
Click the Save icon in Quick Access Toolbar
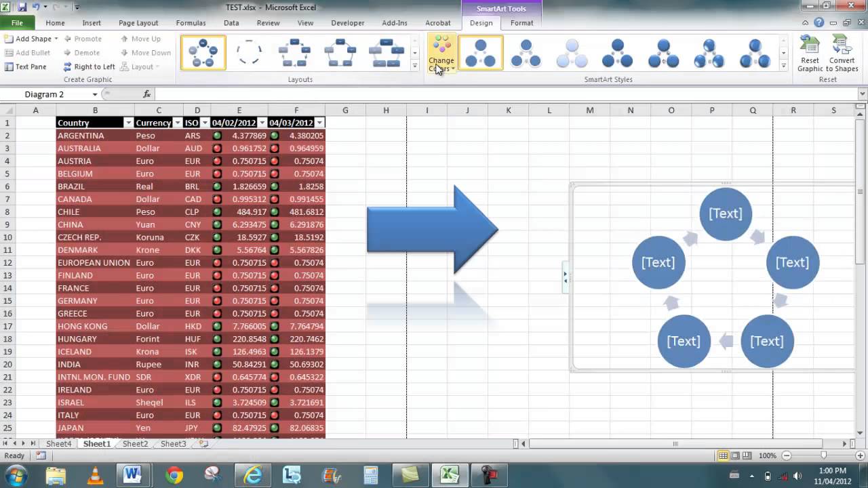pos(22,7)
